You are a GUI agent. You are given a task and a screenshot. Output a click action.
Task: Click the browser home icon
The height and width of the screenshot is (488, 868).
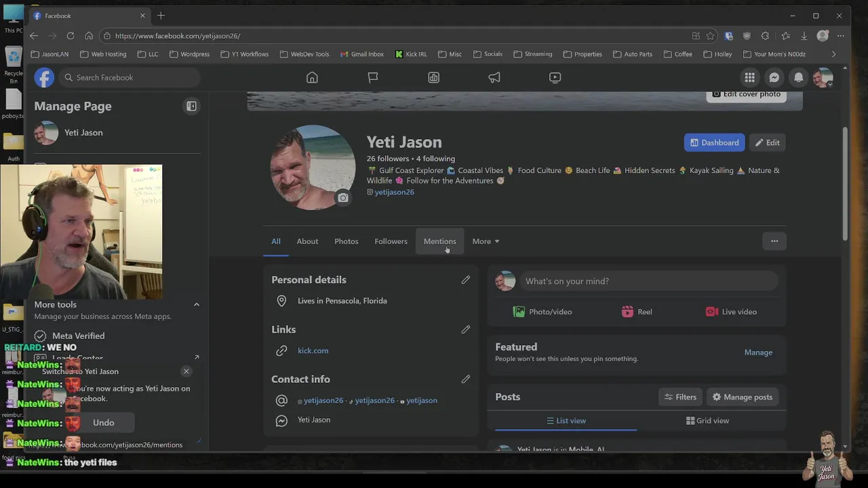89,35
